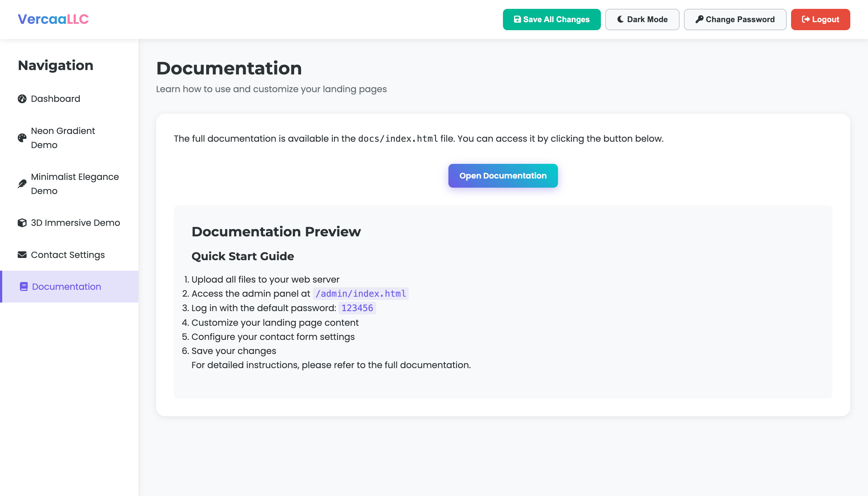
Task: Click the floppy disk icon in Save All Changes
Action: pos(517,19)
